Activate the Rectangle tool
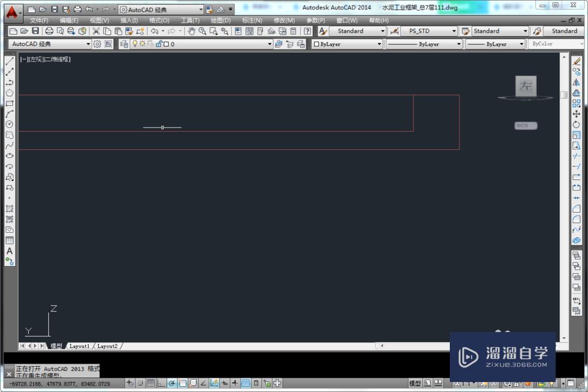Image resolution: width=588 pixels, height=392 pixels. tap(9, 103)
